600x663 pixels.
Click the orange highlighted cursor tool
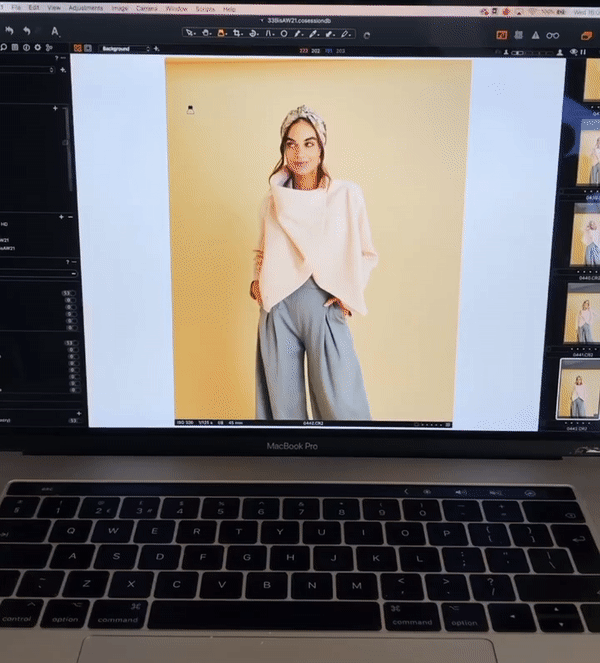221,33
